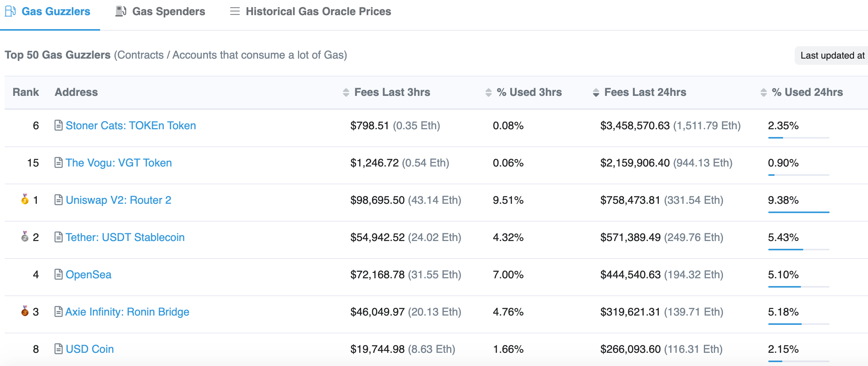868x366 pixels.
Task: Click the Last updated at badge
Action: point(832,56)
